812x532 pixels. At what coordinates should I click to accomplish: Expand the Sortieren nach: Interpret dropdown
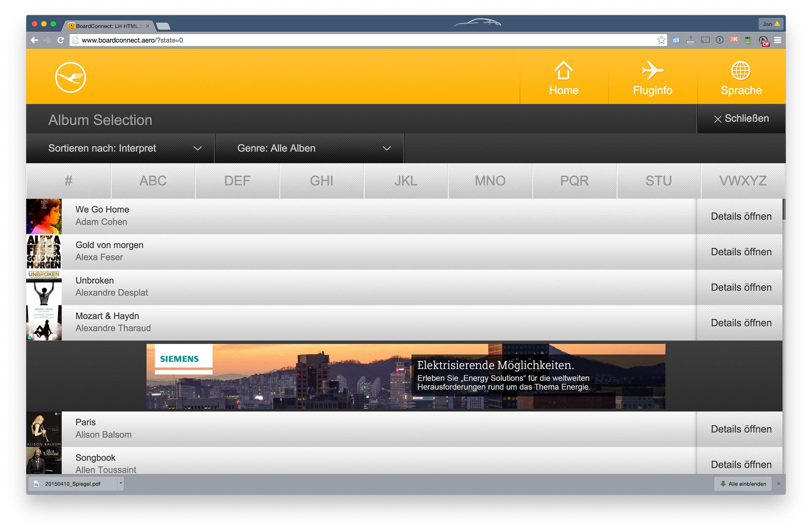121,148
